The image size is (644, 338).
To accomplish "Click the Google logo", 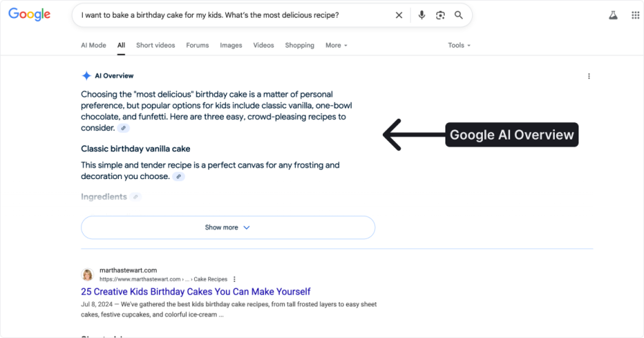I will pos(30,14).
